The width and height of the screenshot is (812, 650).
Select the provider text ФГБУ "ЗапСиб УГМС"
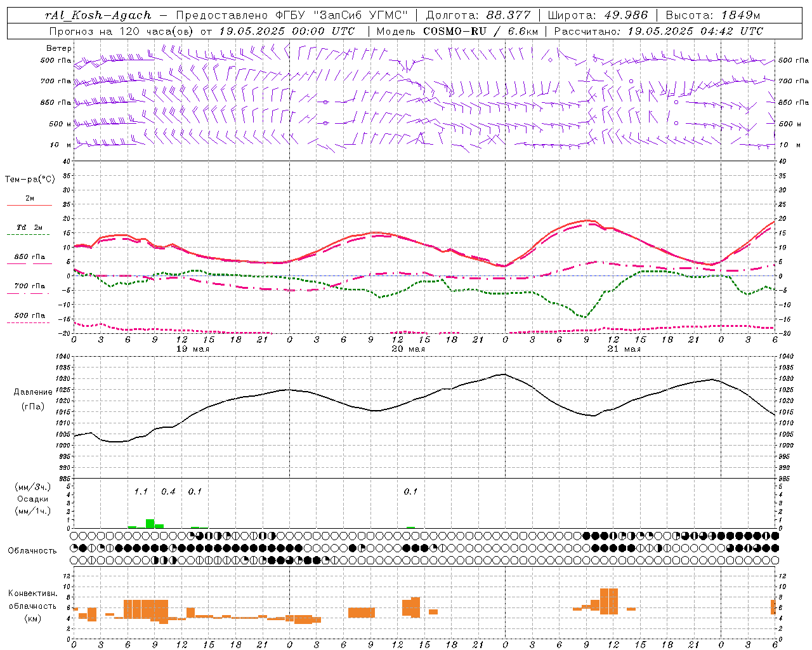pyautogui.click(x=341, y=15)
